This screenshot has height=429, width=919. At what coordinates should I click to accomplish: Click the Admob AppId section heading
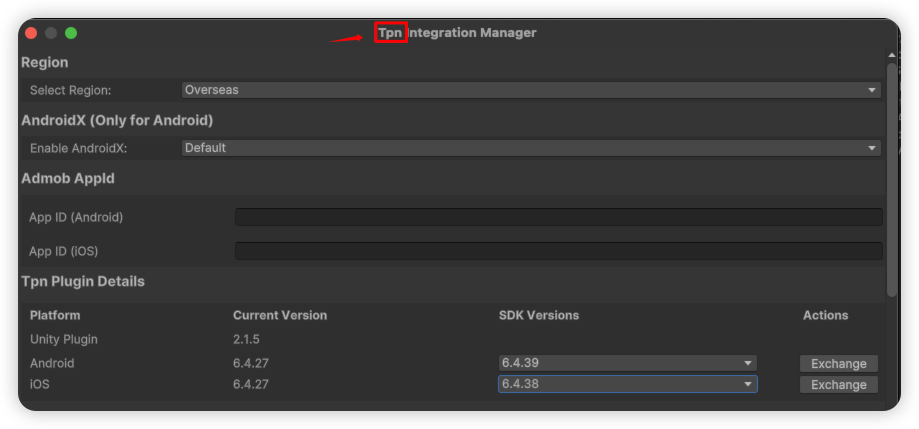pyautogui.click(x=68, y=179)
